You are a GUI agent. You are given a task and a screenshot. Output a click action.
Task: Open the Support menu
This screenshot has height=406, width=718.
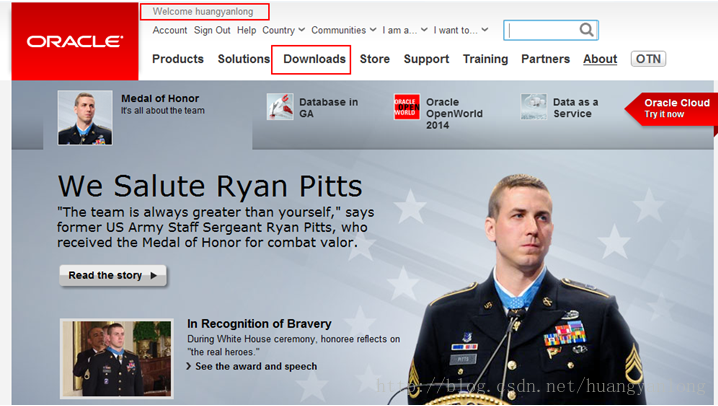(x=426, y=59)
